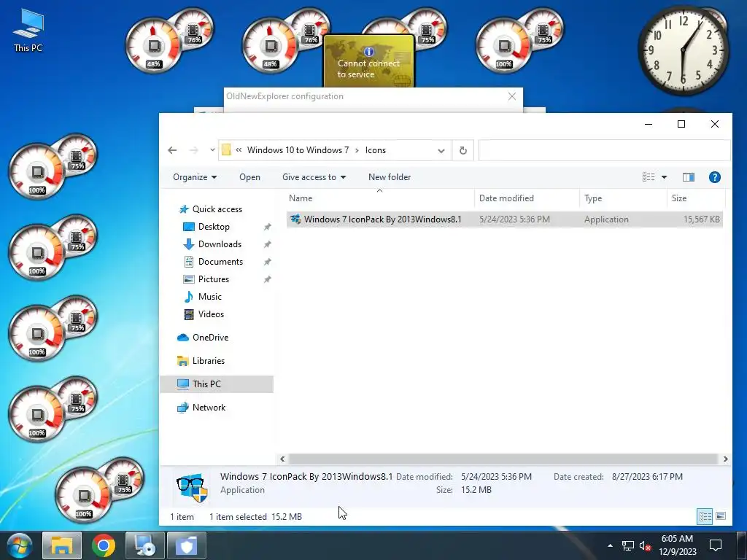Expand the address bar history dropdown

[x=441, y=150]
